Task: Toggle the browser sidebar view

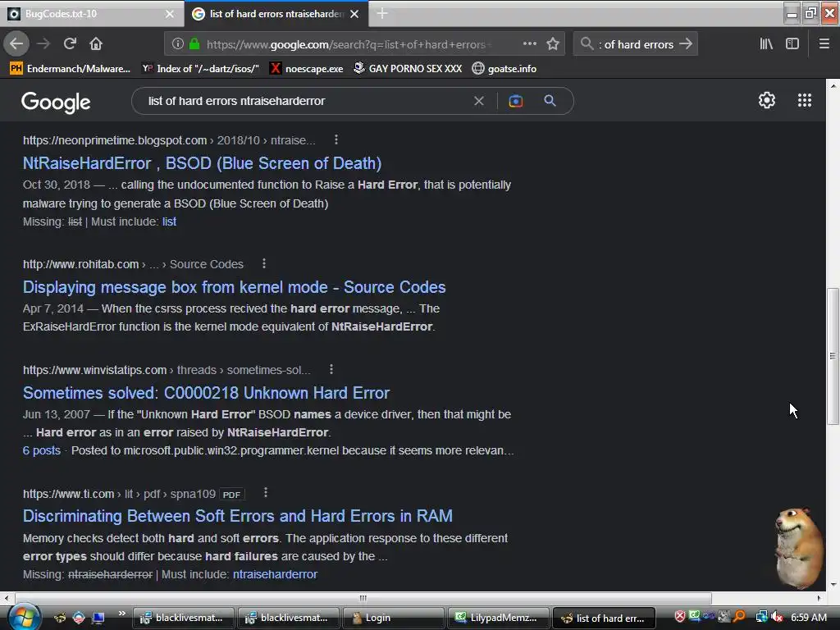Action: [792, 44]
